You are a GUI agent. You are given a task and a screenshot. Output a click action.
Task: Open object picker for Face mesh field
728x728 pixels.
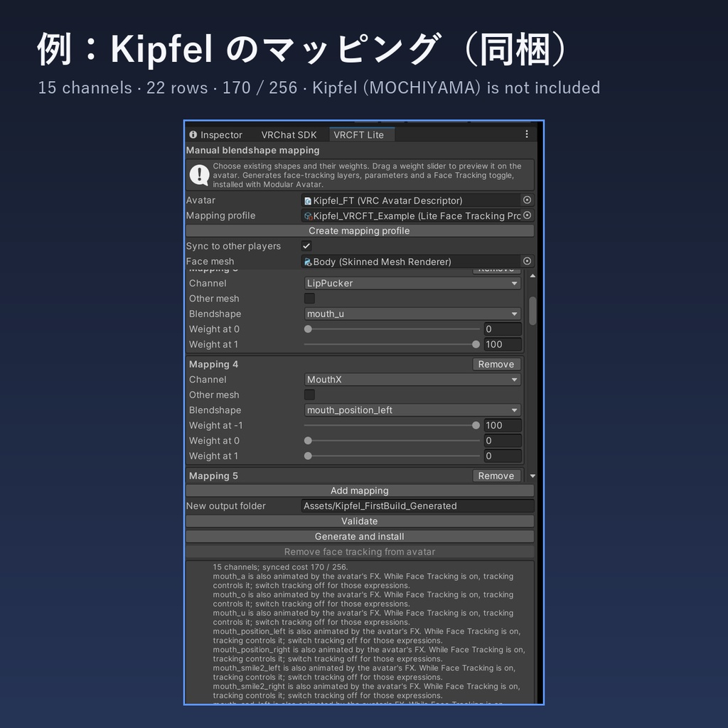point(527,262)
